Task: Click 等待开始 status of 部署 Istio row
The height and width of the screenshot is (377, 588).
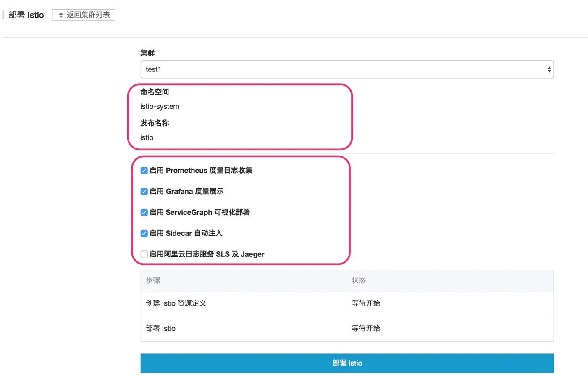Action: tap(366, 328)
